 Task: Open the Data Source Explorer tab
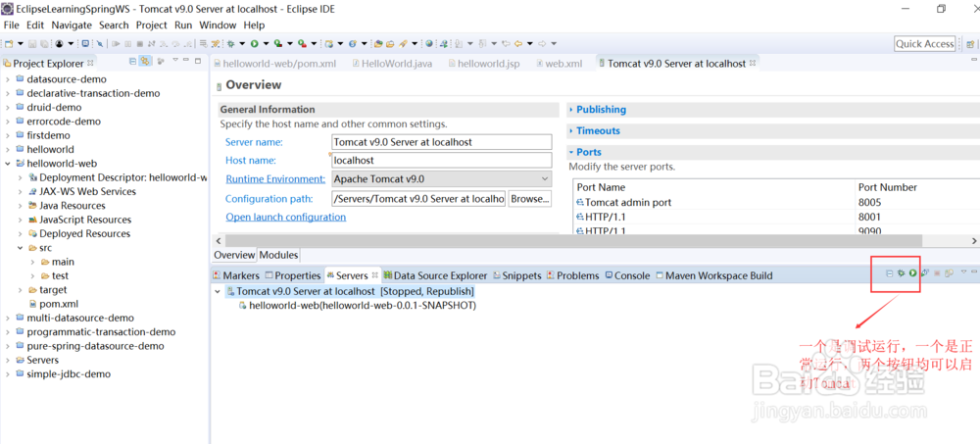pos(436,275)
